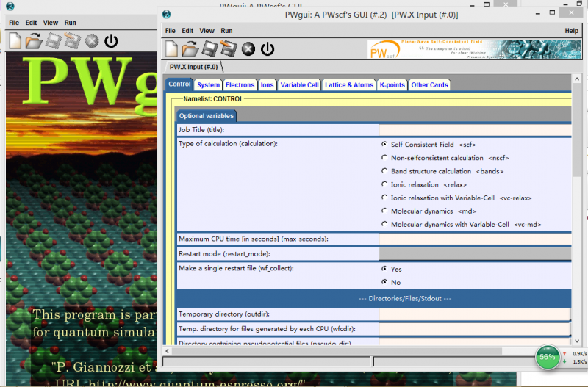This screenshot has width=588, height=387.
Task: Open View menu in back PWgui window
Action: pos(50,23)
